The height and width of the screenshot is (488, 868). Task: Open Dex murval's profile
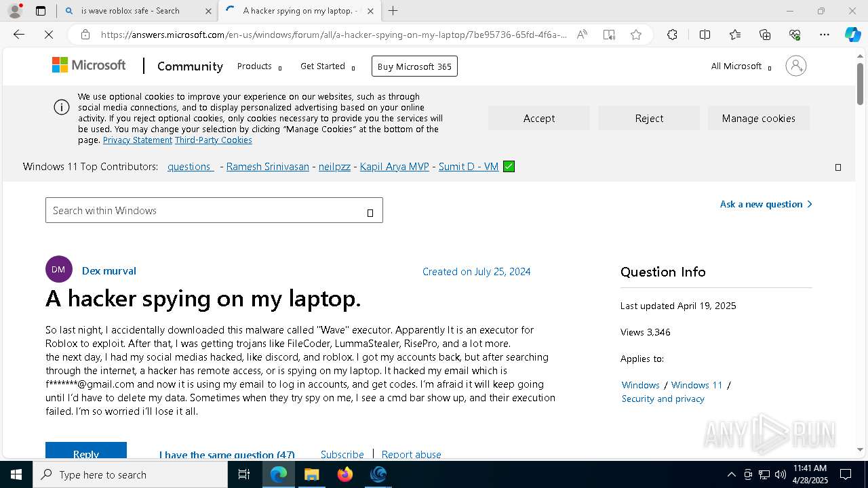109,270
